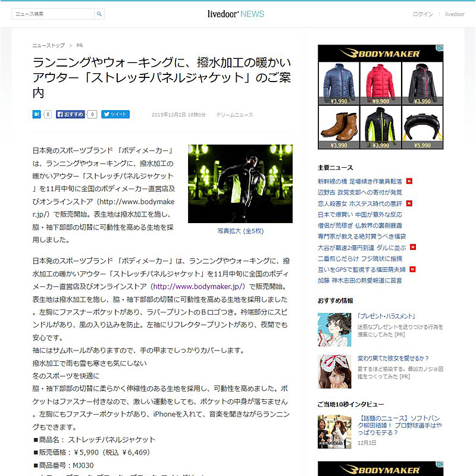Focus the news search input field
The height and width of the screenshot is (476, 476).
pos(53,14)
